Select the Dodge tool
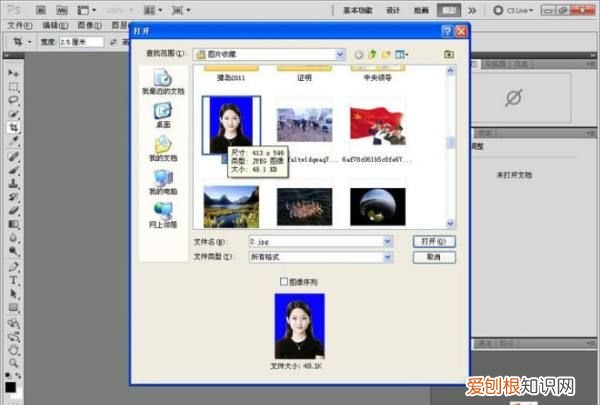Screen dimensions: 600x405 tap(13, 251)
